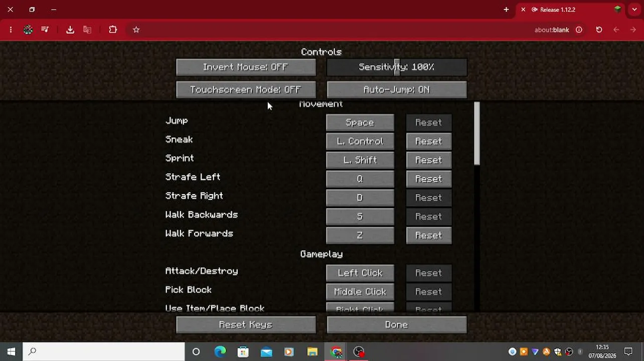Click the about:blank address bar
This screenshot has height=361, width=644.
pos(552,30)
